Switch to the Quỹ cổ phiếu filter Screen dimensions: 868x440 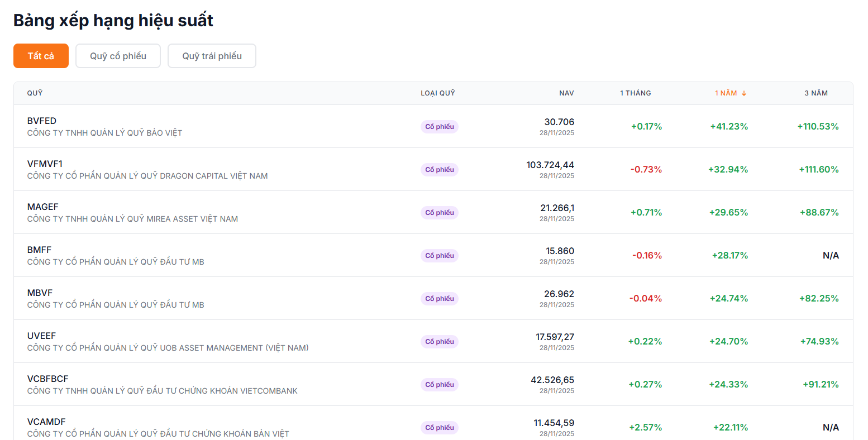point(118,56)
